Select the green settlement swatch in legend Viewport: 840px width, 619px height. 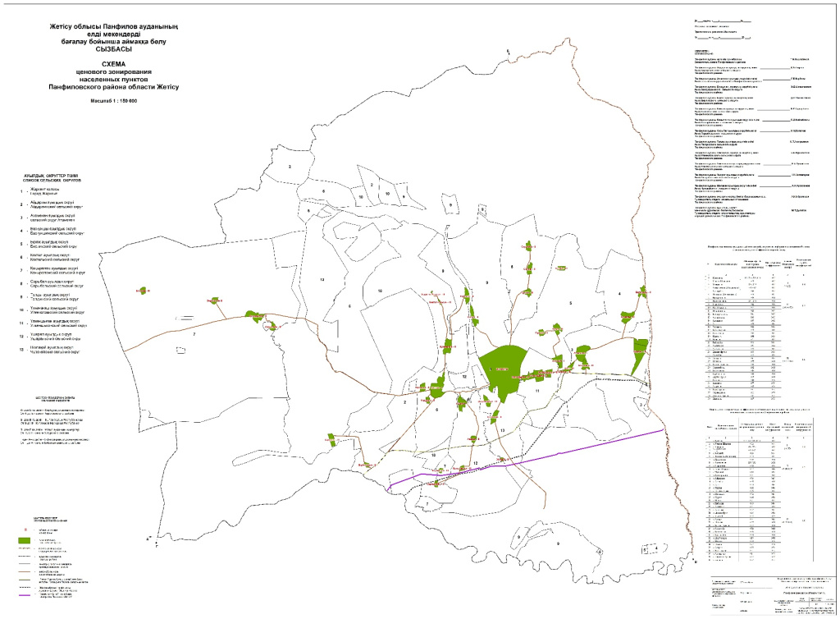(25, 541)
